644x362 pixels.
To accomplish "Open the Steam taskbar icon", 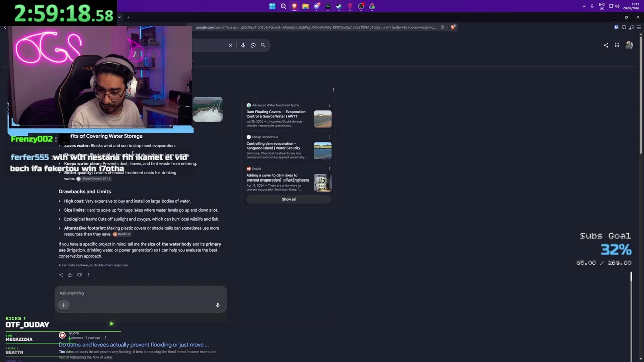I will point(339,6).
